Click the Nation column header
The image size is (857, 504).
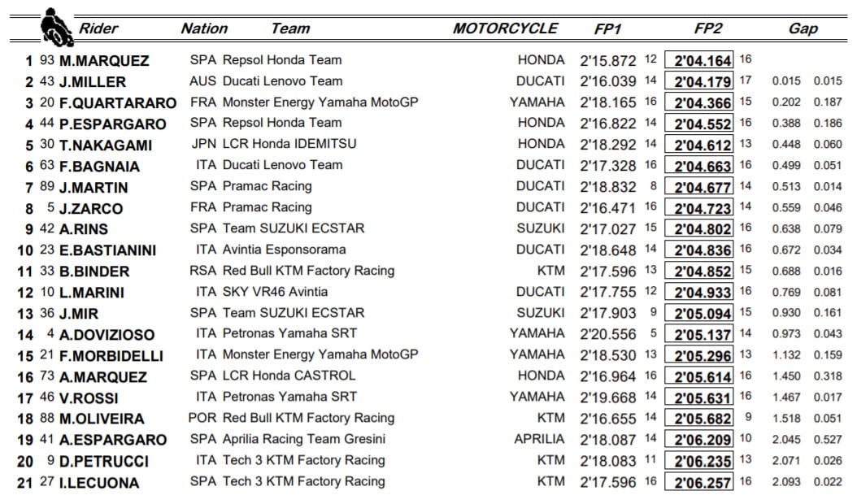click(204, 28)
